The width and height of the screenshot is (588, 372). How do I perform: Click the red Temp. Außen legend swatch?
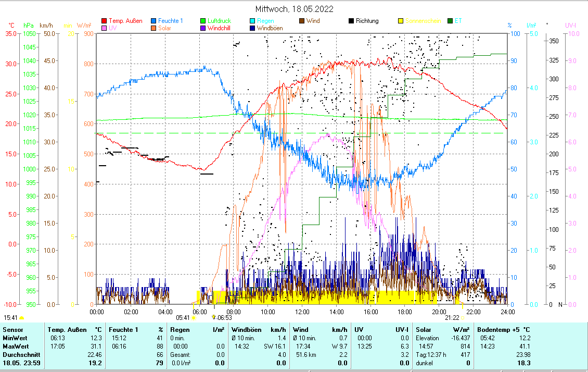click(104, 21)
